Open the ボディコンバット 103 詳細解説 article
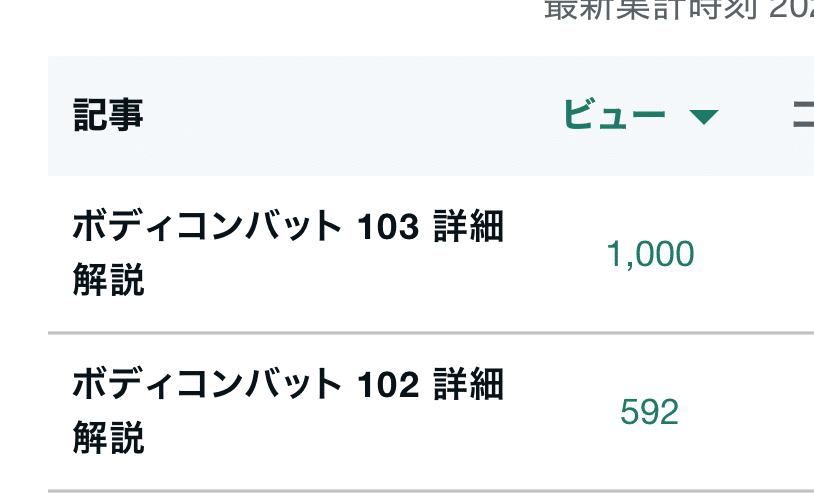Image resolution: width=814 pixels, height=498 pixels. (287, 254)
